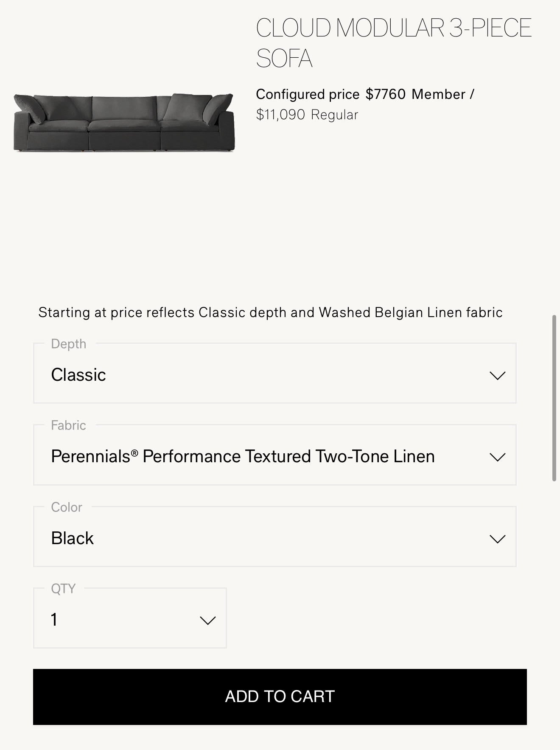Open Color dropdown showing Black
This screenshot has height=750, width=560.
pos(255,538)
